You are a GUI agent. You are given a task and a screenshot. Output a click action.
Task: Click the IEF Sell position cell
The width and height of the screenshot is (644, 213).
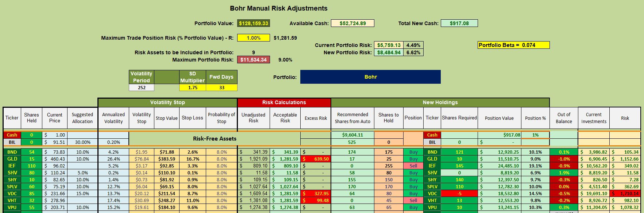(413, 166)
